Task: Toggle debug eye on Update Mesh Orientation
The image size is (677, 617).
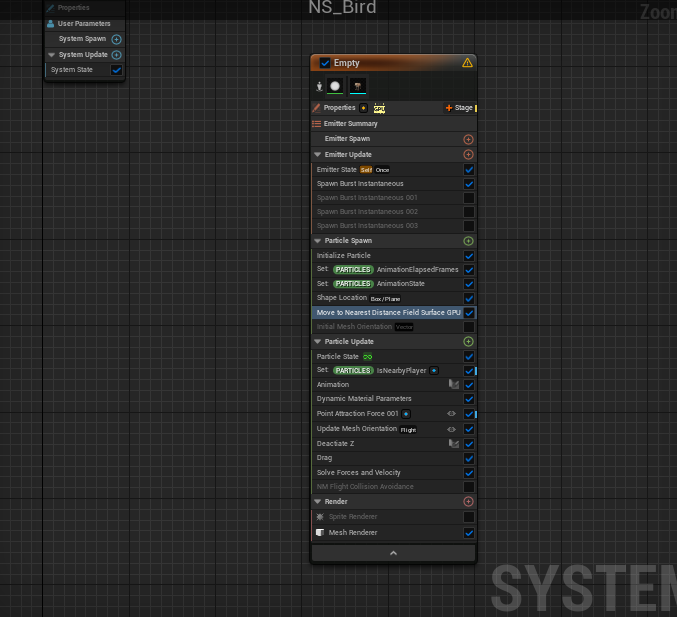Action: (x=452, y=429)
